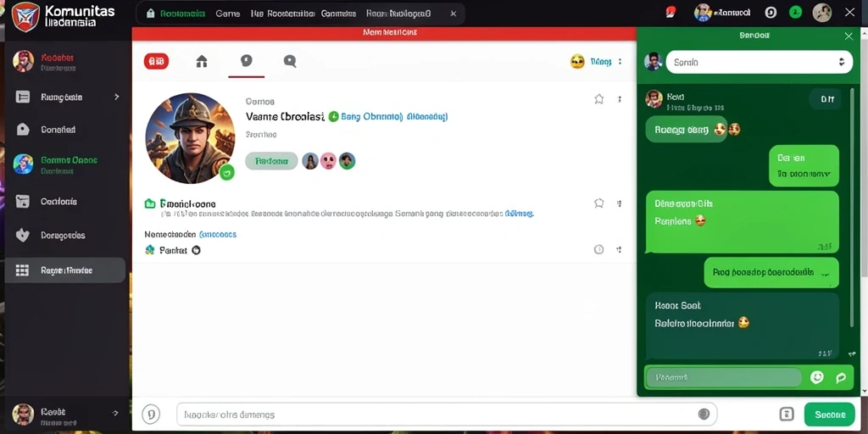The height and width of the screenshot is (434, 868).
Task: Switch to the Game tab
Action: click(x=227, y=14)
